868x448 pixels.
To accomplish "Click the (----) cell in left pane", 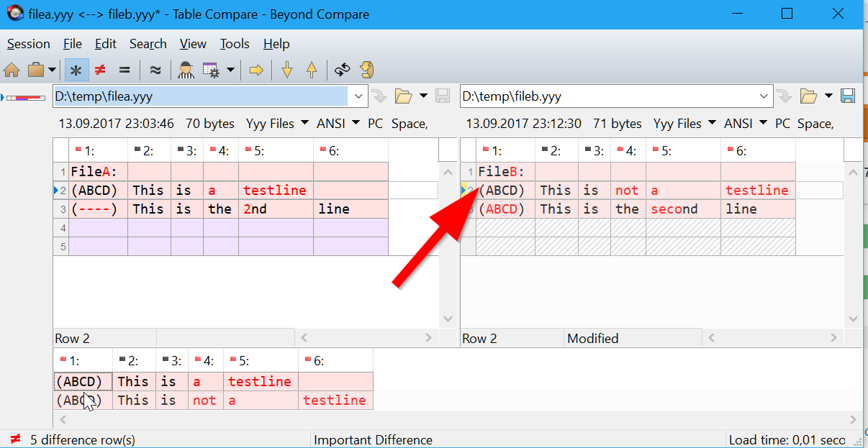I will [x=99, y=209].
